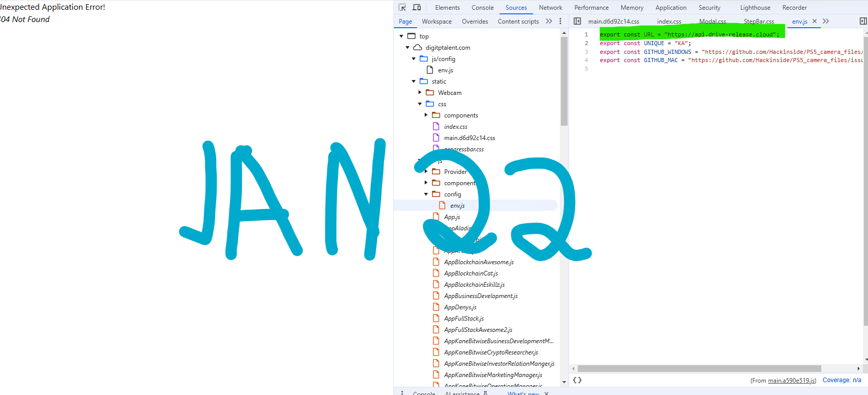Select the Workspace navigator tab
This screenshot has width=868, height=395.
[x=437, y=22]
